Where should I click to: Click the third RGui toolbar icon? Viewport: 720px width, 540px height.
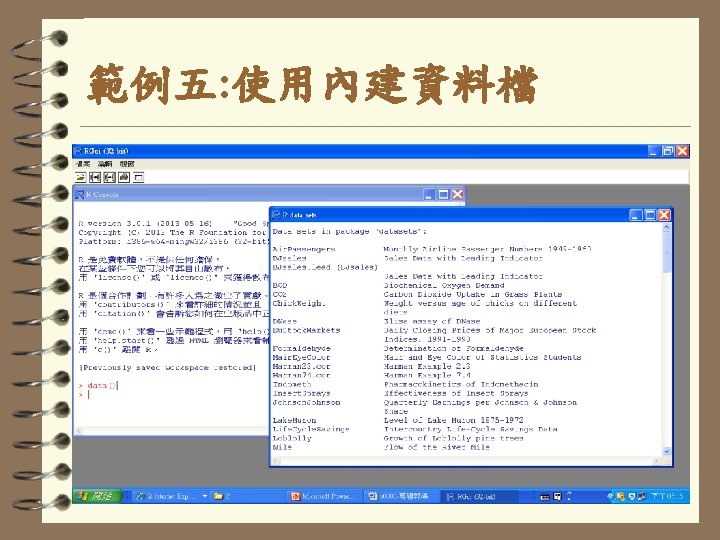pos(109,177)
